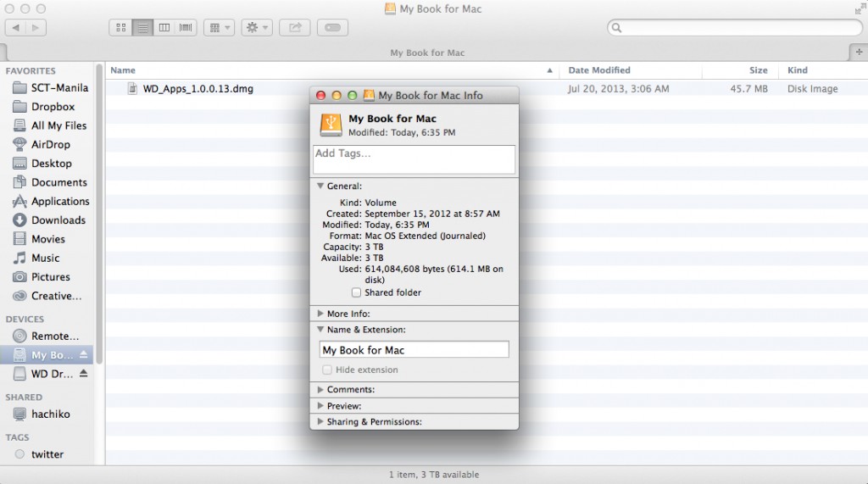This screenshot has height=484, width=868.
Task: Eject the My Book drive in sidebar
Action: [84, 355]
